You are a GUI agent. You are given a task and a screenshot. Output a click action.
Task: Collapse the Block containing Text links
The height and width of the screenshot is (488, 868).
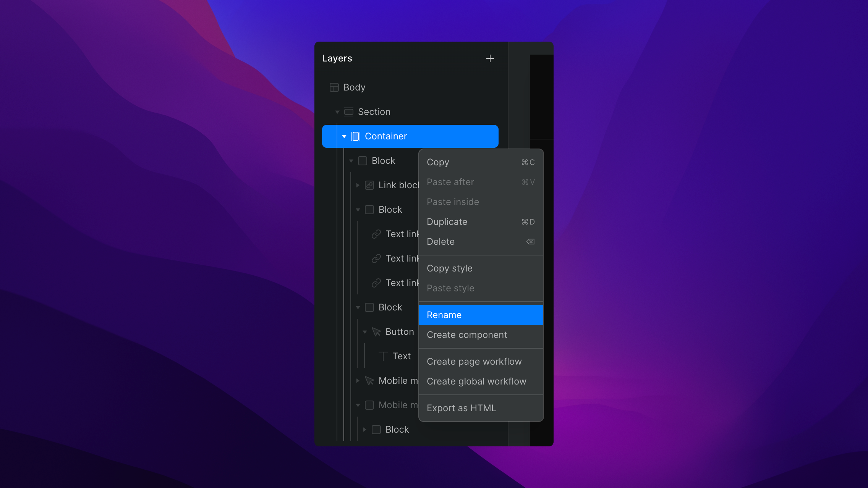pyautogui.click(x=358, y=210)
